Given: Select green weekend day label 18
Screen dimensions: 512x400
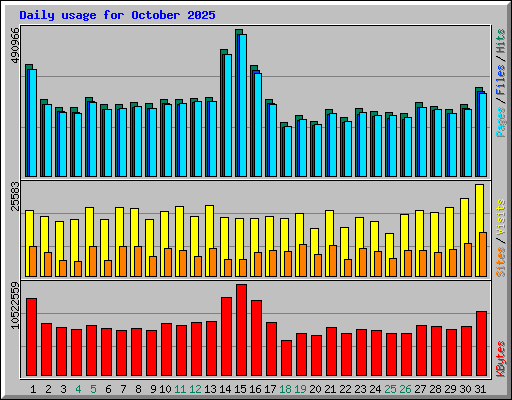Looking at the screenshot, I should pos(285,389).
